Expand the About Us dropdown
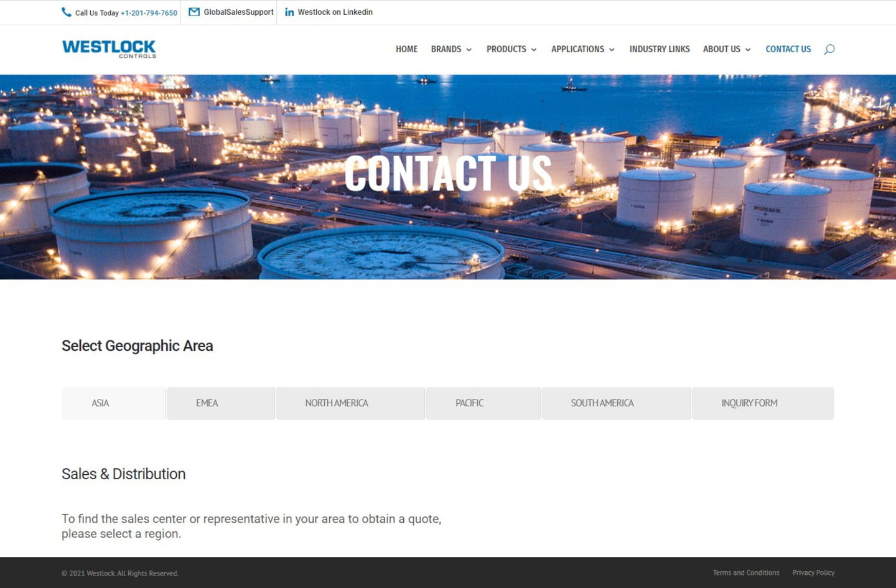 tap(726, 49)
